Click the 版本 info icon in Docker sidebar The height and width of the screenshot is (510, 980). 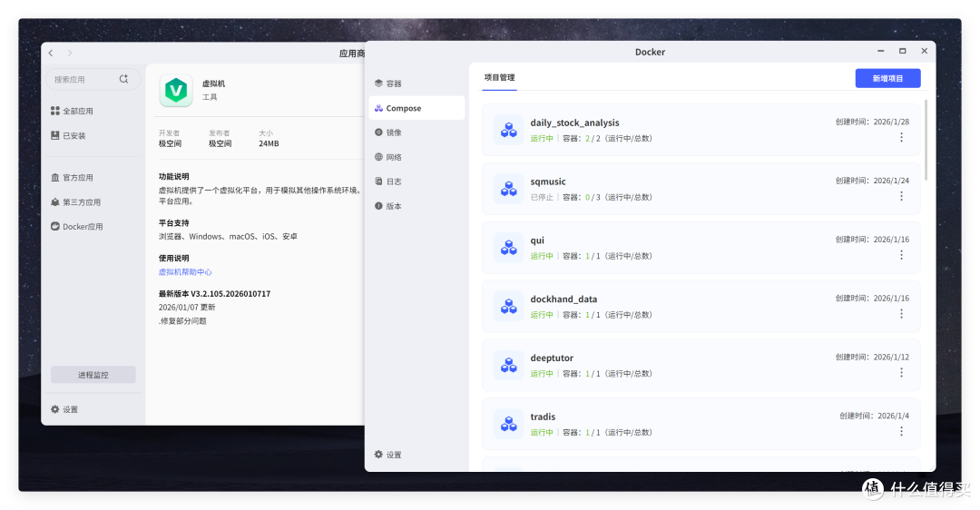[x=378, y=206]
